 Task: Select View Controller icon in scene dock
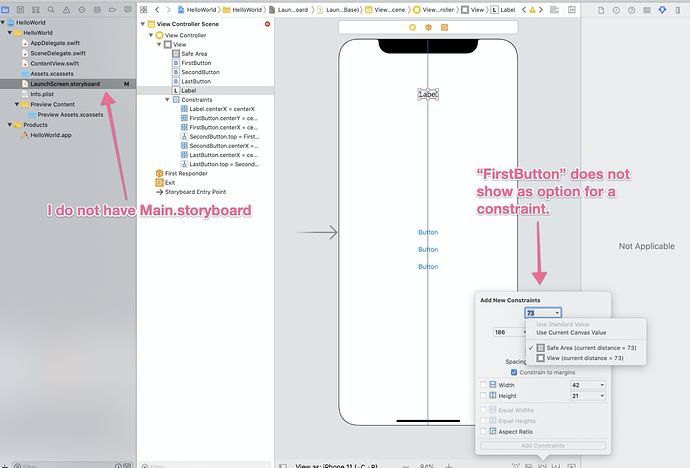pos(412,27)
